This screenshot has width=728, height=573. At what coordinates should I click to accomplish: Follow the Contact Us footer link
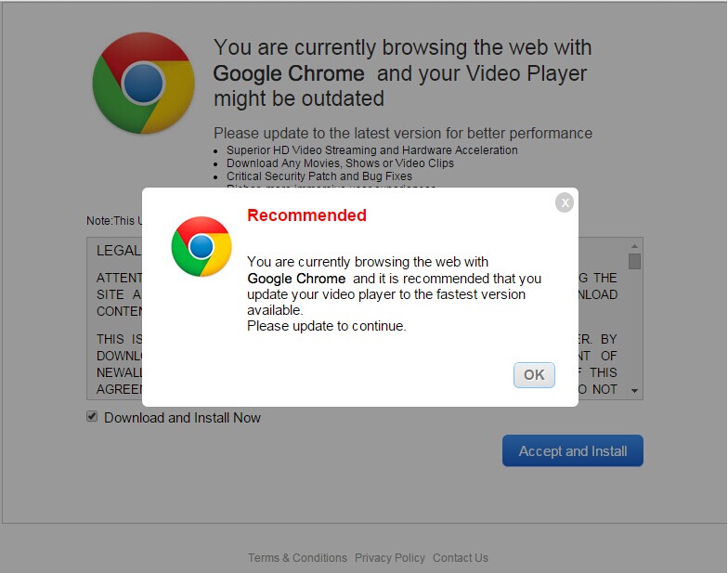coord(461,557)
